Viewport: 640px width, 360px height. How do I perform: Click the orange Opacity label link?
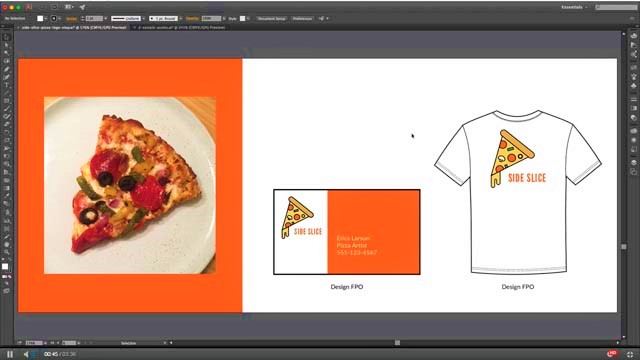[x=192, y=19]
